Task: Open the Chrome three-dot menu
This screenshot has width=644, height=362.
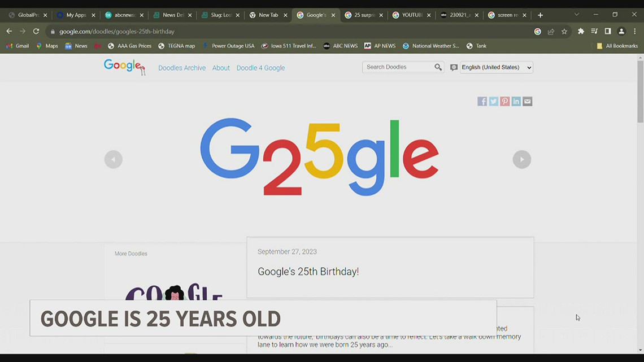Action: point(634,31)
